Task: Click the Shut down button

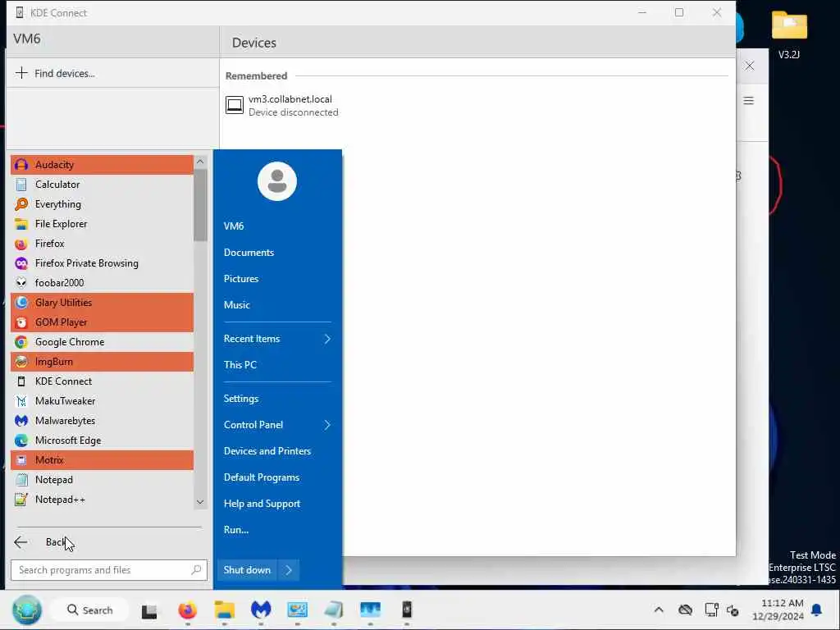Action: (248, 570)
